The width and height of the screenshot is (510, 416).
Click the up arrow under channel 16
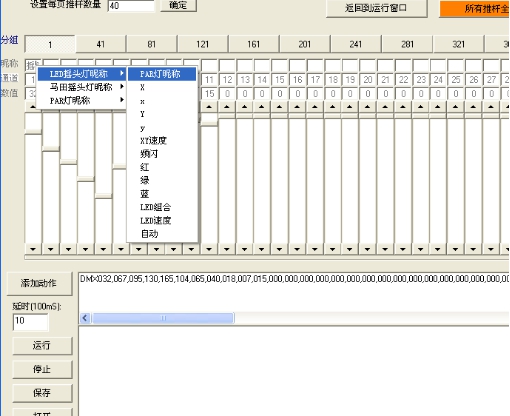tap(297, 107)
